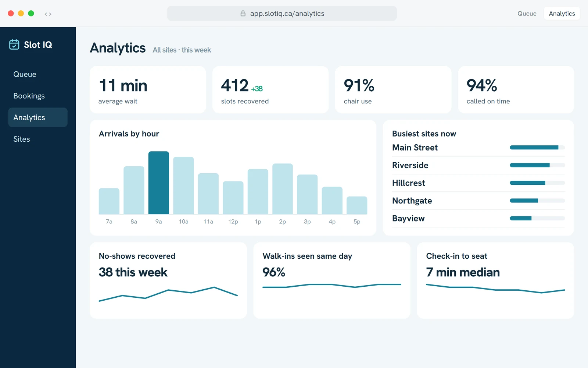The image size is (588, 368).
Task: Click the '91%' chair use value
Action: pos(359,85)
